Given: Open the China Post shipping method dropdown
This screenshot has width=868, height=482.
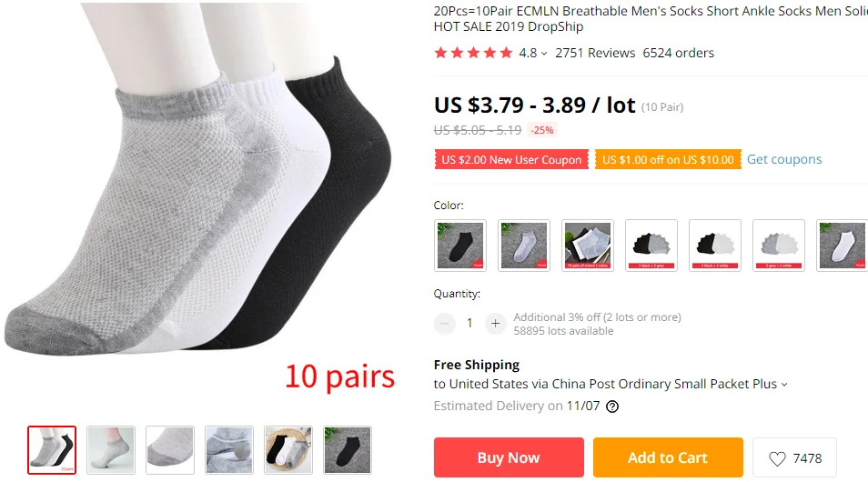Looking at the screenshot, I should click(784, 385).
